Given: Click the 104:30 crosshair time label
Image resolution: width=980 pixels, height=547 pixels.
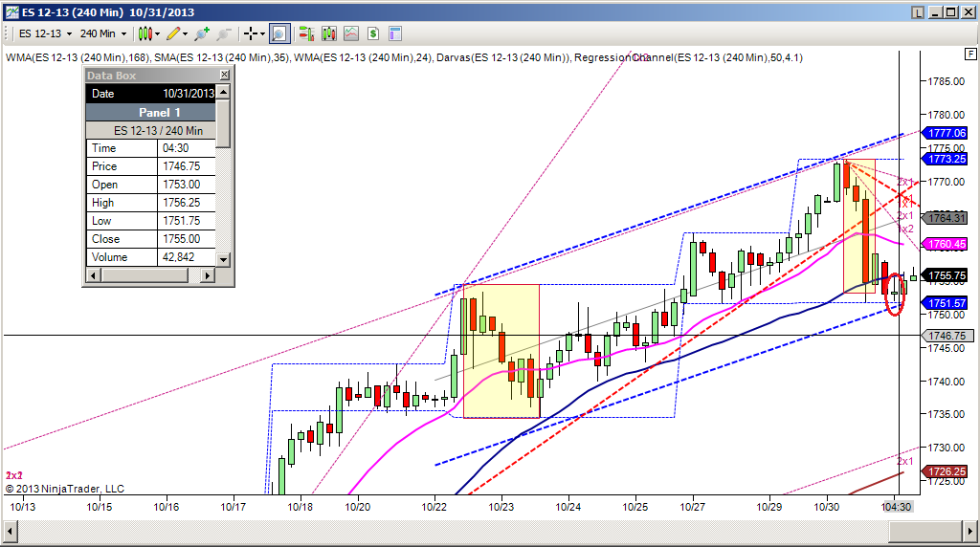Looking at the screenshot, I should [x=896, y=507].
